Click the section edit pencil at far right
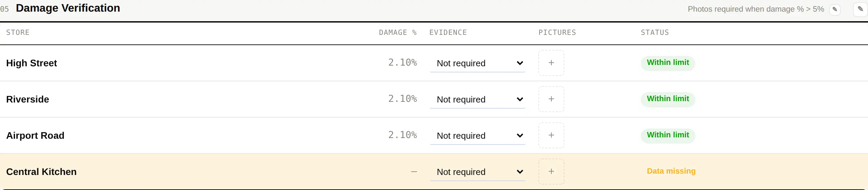The height and width of the screenshot is (190, 868). point(860,9)
